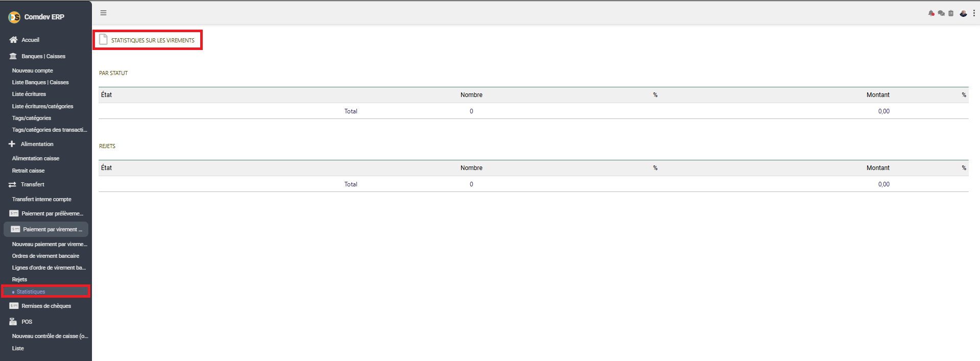Expand Remises de chèques menu

pos(46,306)
